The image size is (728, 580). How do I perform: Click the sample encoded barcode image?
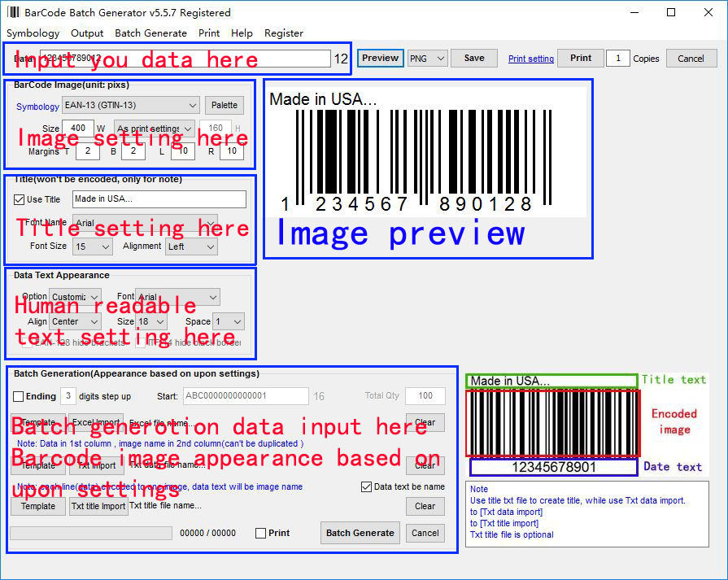[552, 423]
